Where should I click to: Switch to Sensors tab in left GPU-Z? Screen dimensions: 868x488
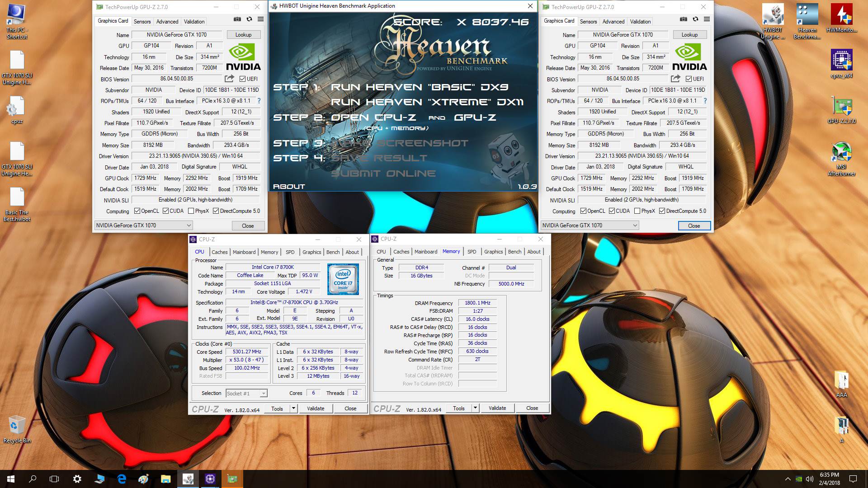click(x=142, y=22)
